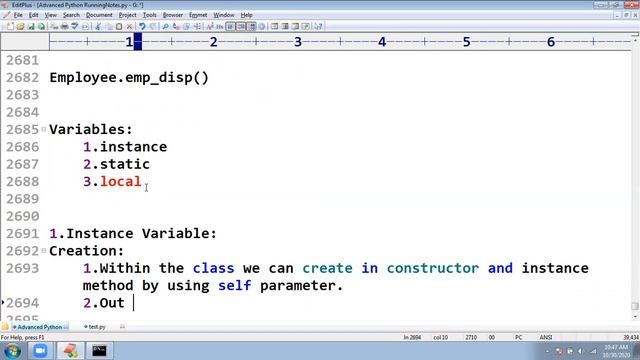This screenshot has height=360, width=640.
Task: Click the line number 2691 in gutter
Action: [x=22, y=233]
